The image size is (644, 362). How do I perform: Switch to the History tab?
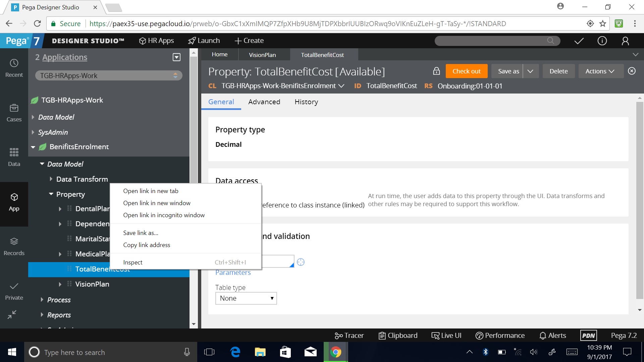coord(306,102)
